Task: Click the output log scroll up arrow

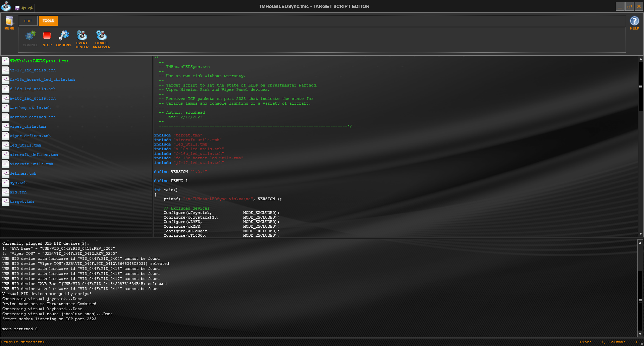Action: pos(640,242)
